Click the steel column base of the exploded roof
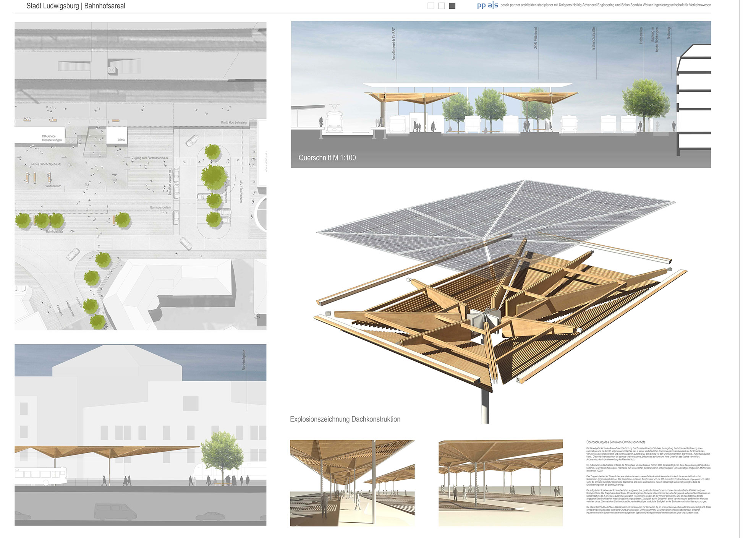756x538 pixels. (x=485, y=406)
